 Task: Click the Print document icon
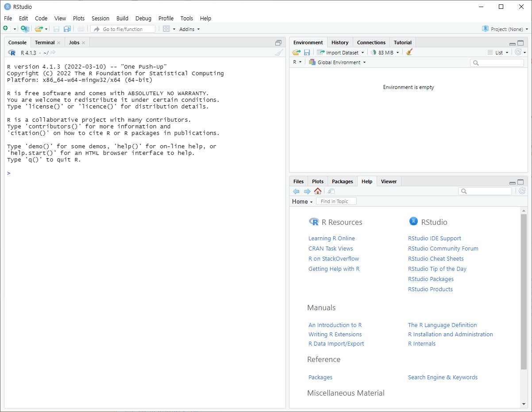(x=81, y=29)
